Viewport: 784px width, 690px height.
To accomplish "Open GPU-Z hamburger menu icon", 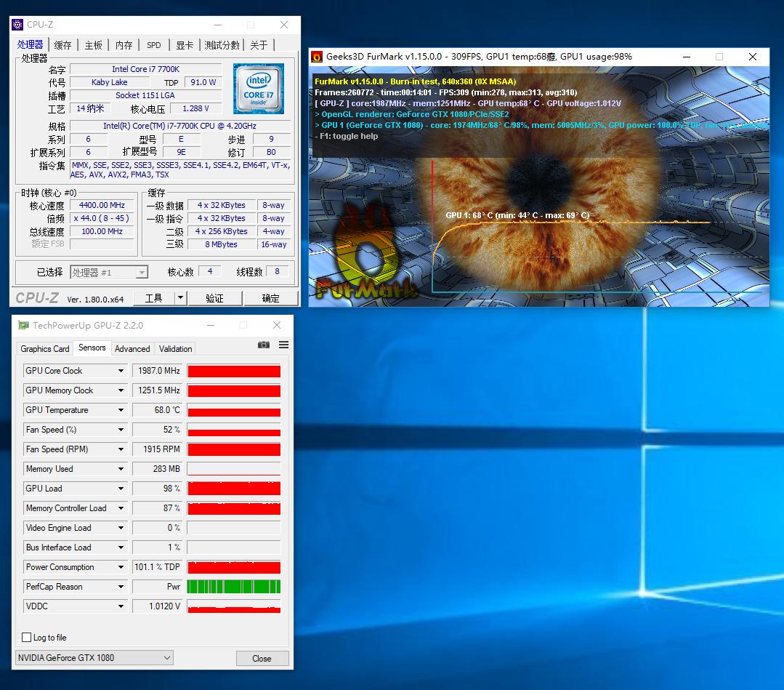I will pyautogui.click(x=283, y=345).
